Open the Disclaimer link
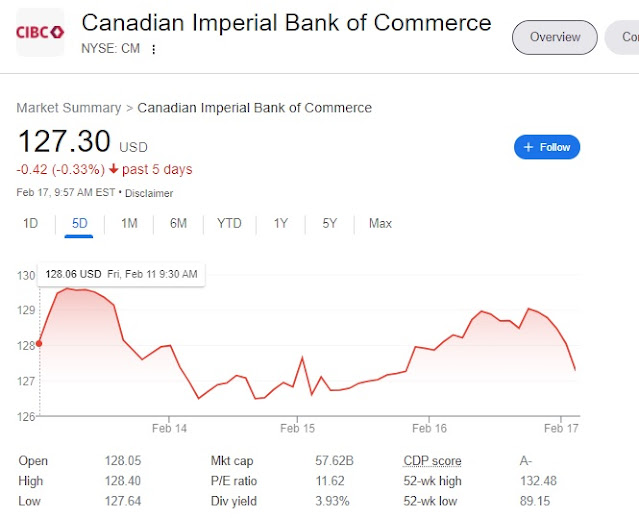Screen dimensions: 639x518 tap(149, 193)
